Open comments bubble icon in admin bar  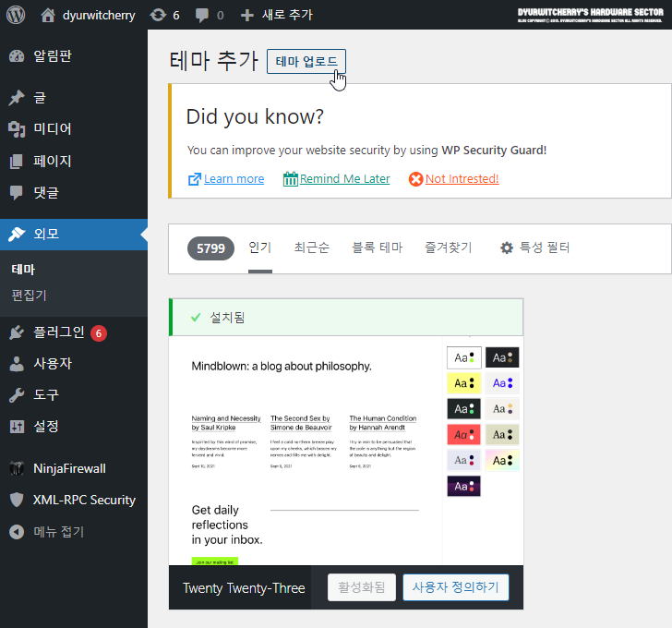click(x=202, y=16)
